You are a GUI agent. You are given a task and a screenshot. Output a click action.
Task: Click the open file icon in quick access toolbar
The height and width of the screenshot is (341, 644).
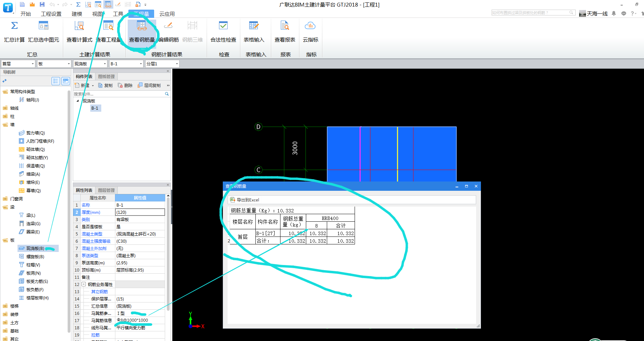coord(32,4)
